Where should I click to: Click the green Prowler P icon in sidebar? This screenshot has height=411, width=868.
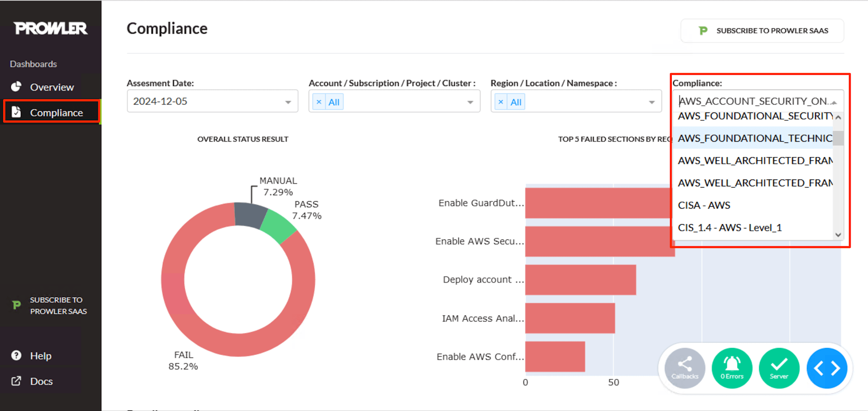click(16, 305)
